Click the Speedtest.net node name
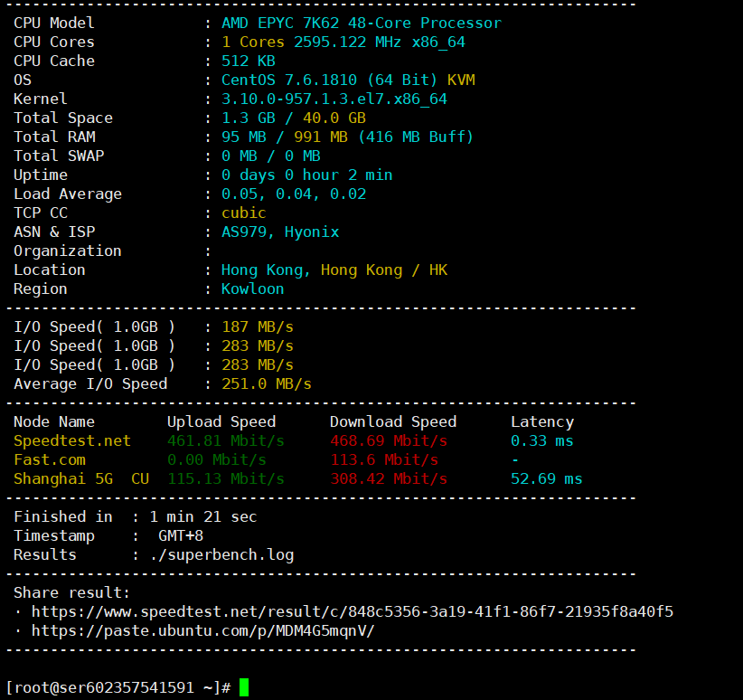Screen dimensions: 743x700 [71, 441]
